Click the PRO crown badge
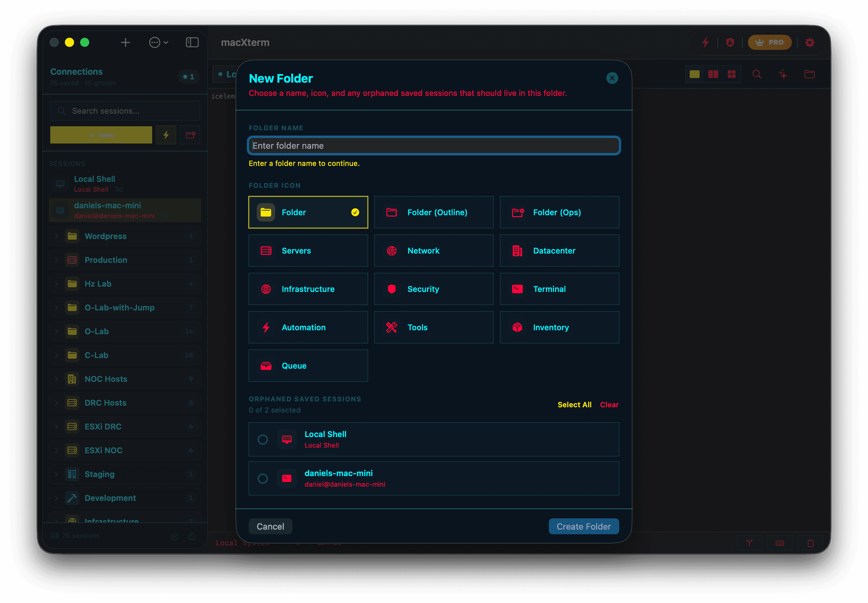Screen dimensions: 868x603 tap(769, 42)
